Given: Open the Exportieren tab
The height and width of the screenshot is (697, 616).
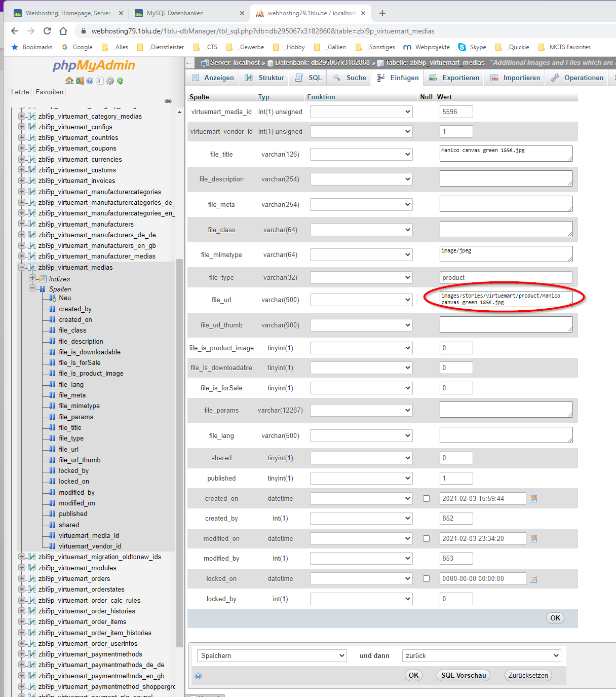Looking at the screenshot, I should [x=454, y=78].
